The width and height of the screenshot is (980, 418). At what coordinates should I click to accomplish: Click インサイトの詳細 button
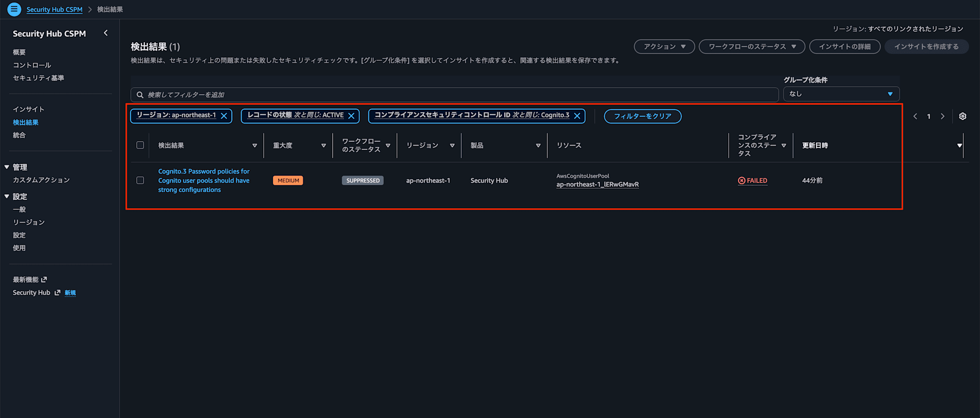pyautogui.click(x=845, y=47)
